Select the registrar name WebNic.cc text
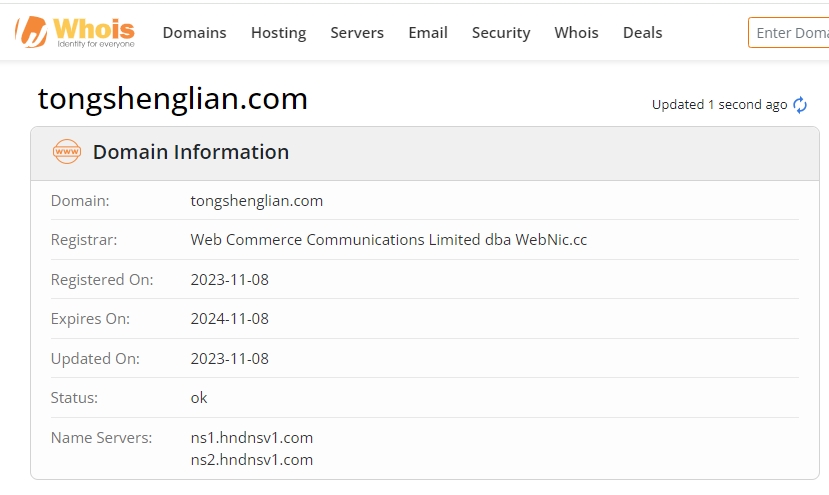Image resolution: width=829 pixels, height=495 pixels. [388, 240]
